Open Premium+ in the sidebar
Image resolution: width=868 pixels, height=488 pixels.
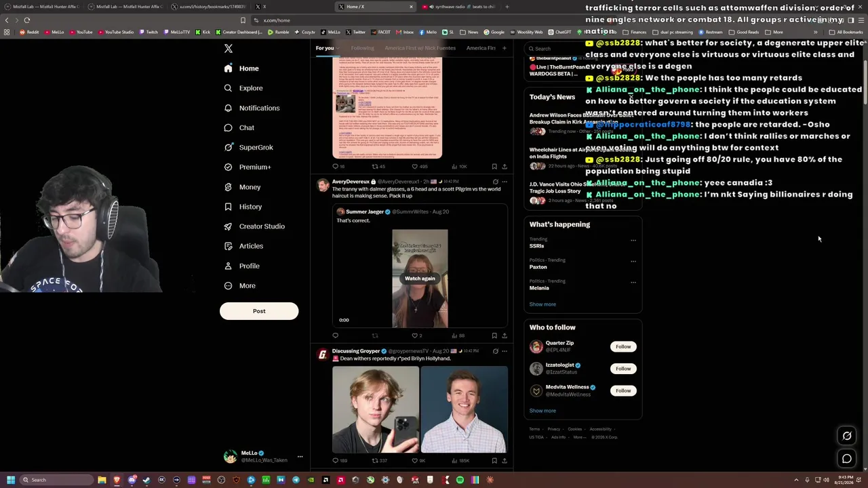click(x=248, y=167)
